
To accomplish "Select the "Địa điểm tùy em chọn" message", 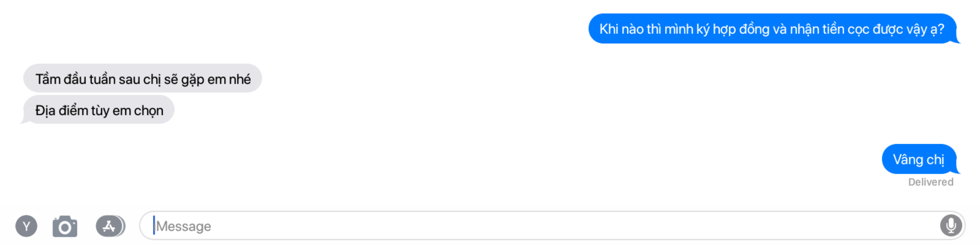I will (97, 110).
